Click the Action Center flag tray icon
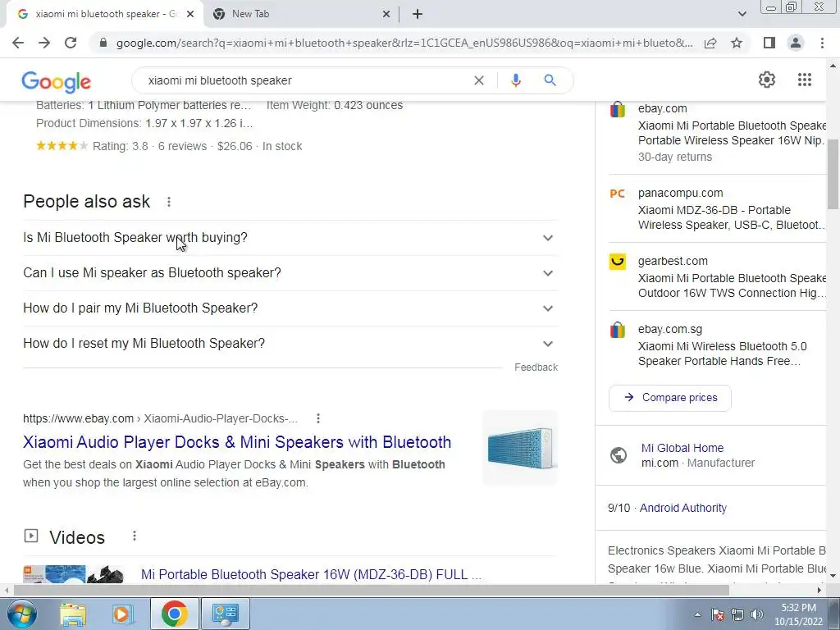 pos(717,614)
